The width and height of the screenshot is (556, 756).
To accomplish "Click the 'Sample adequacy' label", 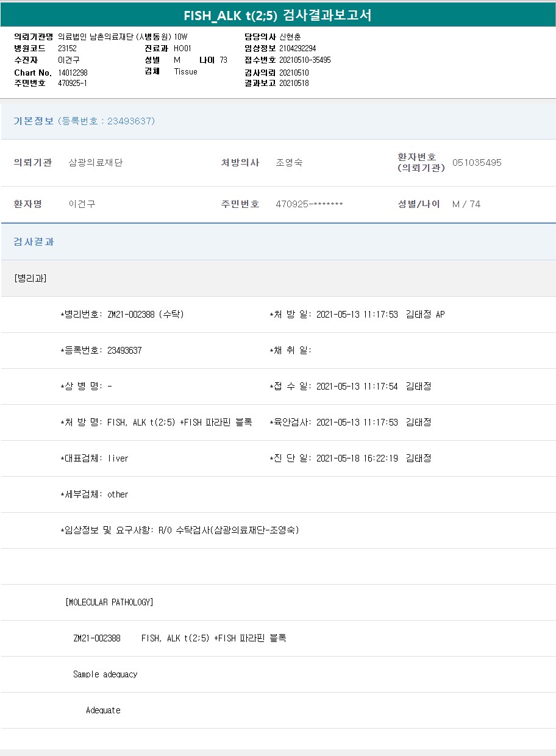I will click(x=105, y=674).
